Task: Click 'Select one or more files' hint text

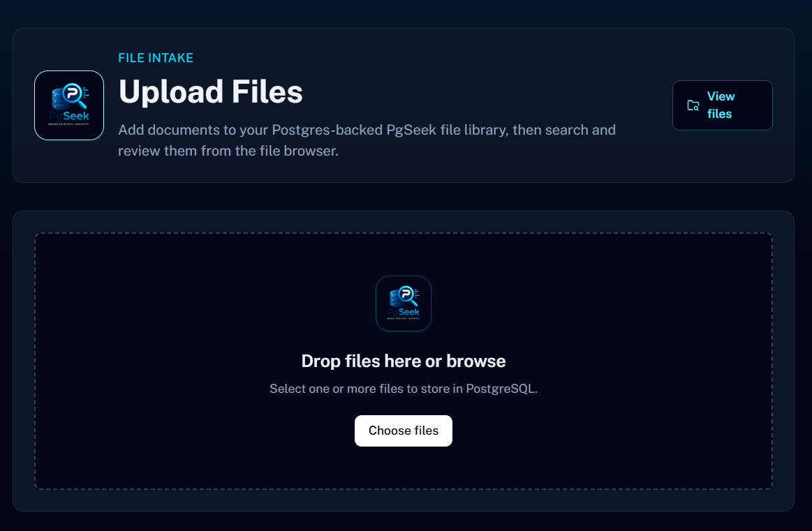Action: coord(404,389)
